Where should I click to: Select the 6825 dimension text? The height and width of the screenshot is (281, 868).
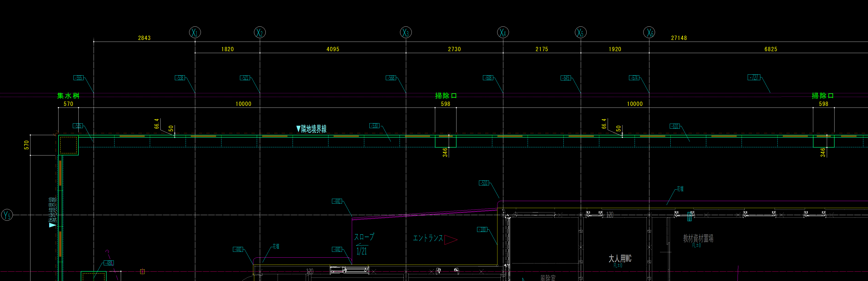[771, 49]
